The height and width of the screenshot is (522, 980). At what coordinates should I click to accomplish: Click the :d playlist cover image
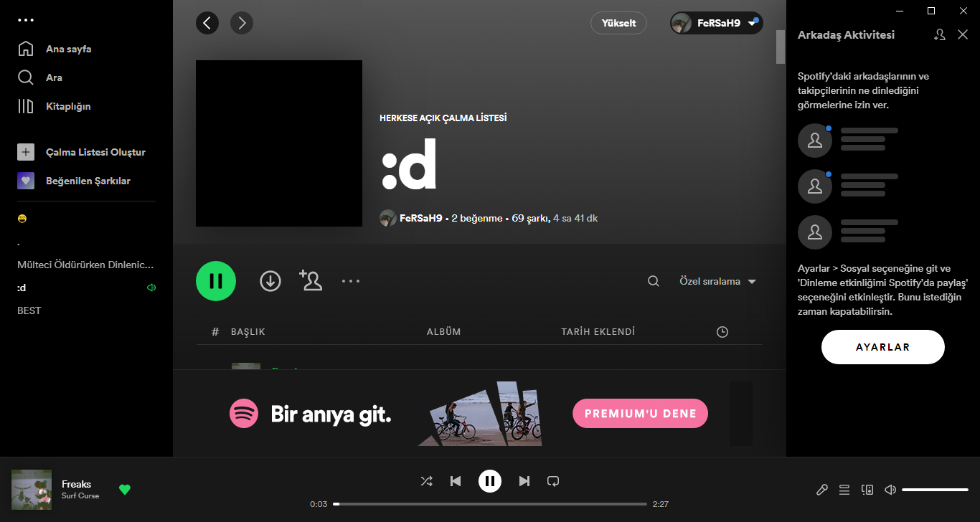(x=279, y=143)
